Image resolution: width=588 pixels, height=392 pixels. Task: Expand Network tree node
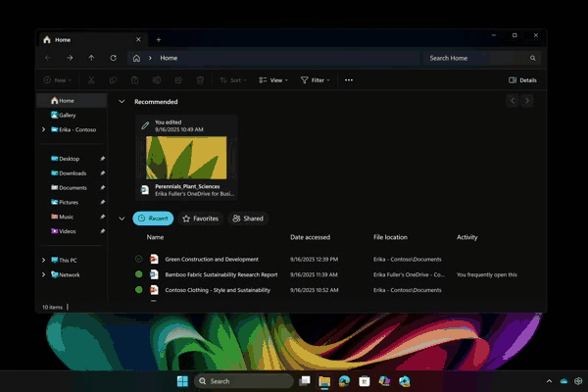(x=43, y=274)
